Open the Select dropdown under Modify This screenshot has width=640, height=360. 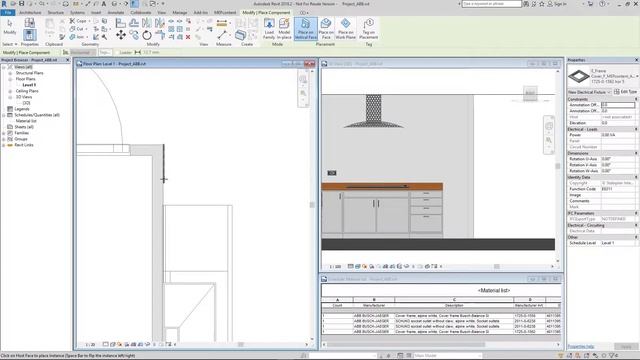coord(10,44)
